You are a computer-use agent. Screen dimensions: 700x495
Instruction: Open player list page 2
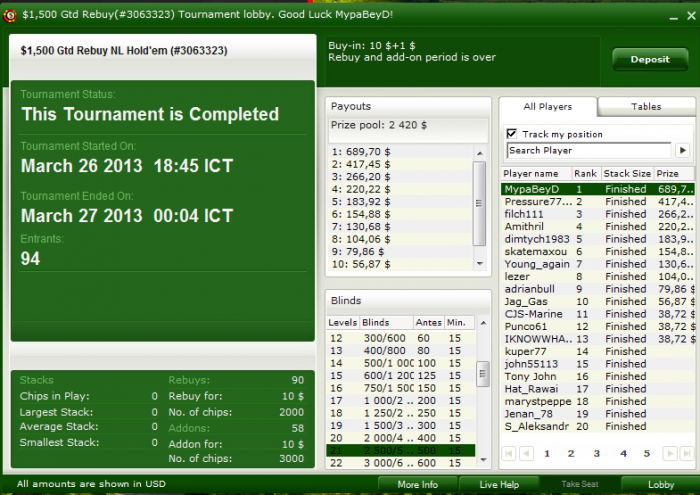click(571, 453)
